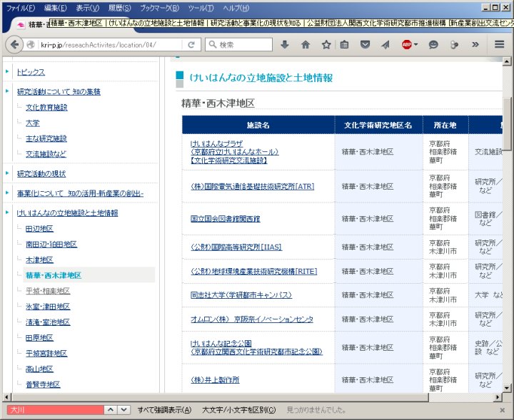Toggle すべて強調表示 highlight all option
514x420 pixels.
(x=164, y=410)
